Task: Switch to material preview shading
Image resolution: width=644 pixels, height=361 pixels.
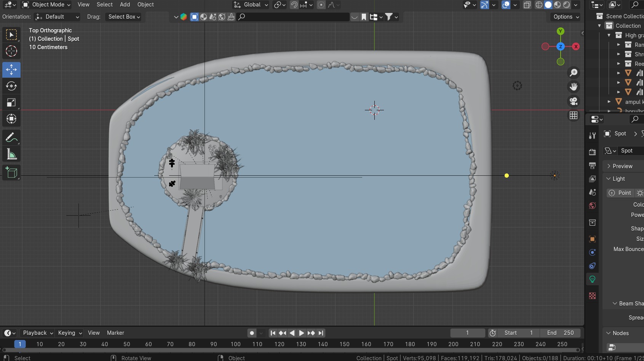Action: click(557, 5)
